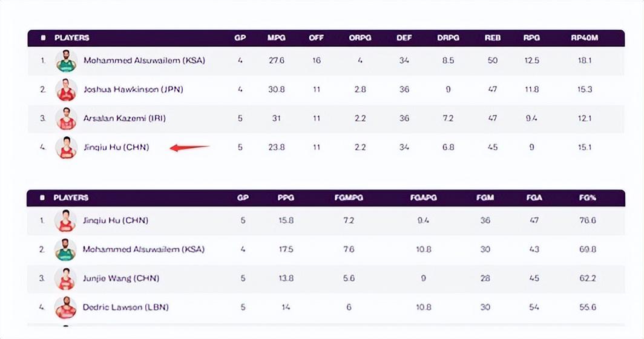Viewport: 644px width, 339px height.
Task: Sort rebounds table by MPG column
Action: (276, 38)
